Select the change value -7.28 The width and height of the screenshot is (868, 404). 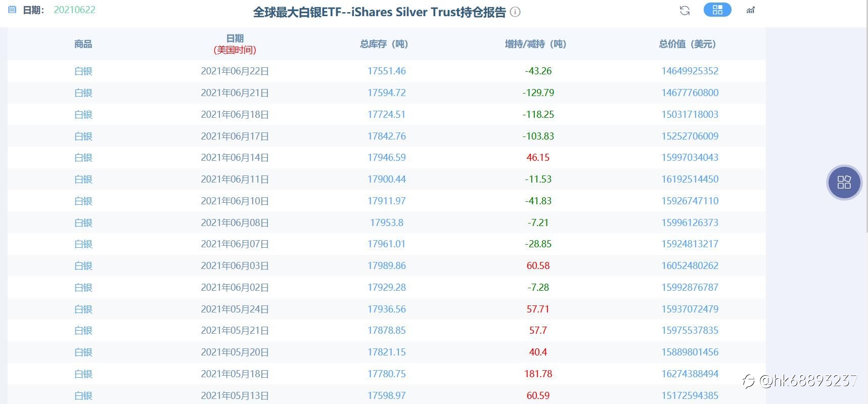coord(538,287)
